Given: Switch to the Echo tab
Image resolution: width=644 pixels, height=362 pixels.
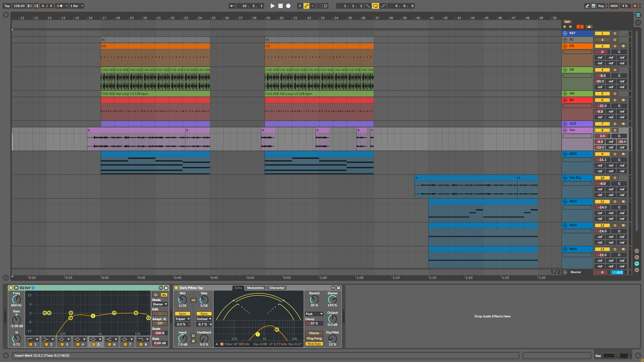Looking at the screenshot, I should tap(238, 288).
